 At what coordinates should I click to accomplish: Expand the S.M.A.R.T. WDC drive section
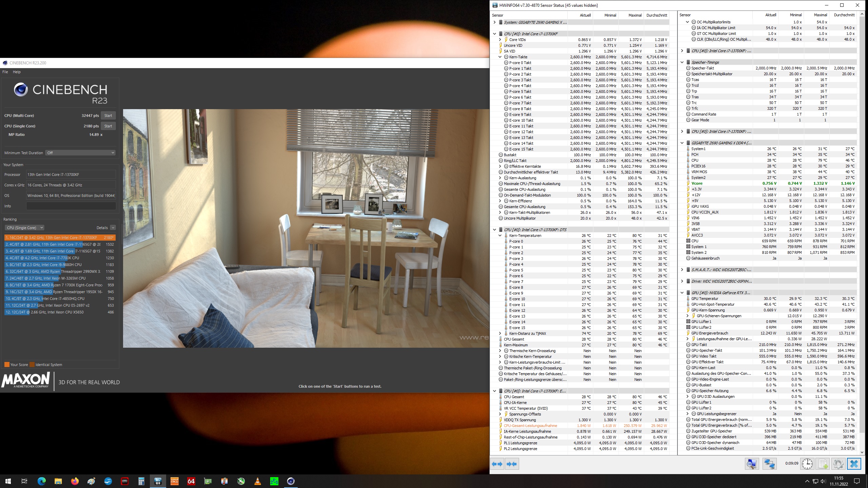[683, 269]
